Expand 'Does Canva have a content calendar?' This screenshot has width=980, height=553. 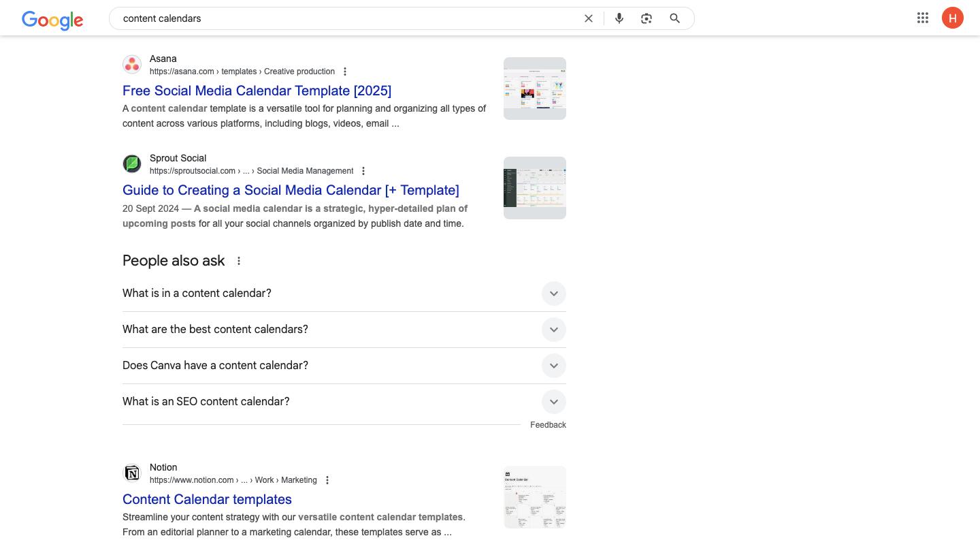(344, 366)
